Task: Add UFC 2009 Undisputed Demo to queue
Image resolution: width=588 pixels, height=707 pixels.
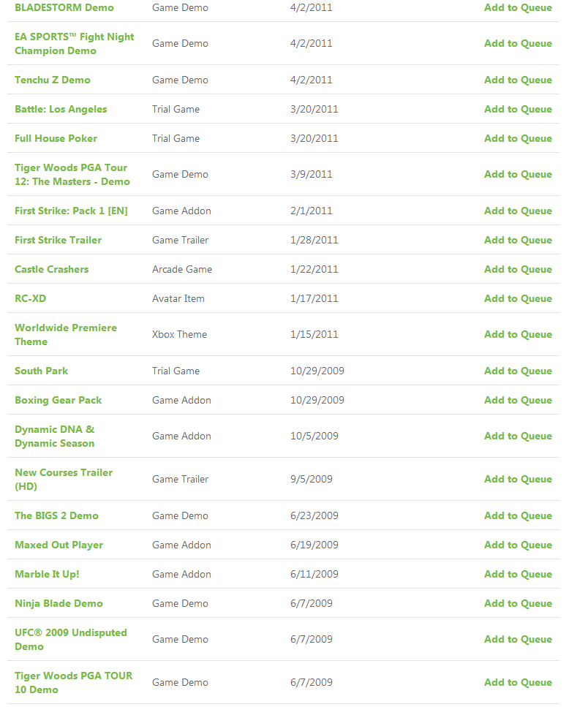Action: click(518, 640)
